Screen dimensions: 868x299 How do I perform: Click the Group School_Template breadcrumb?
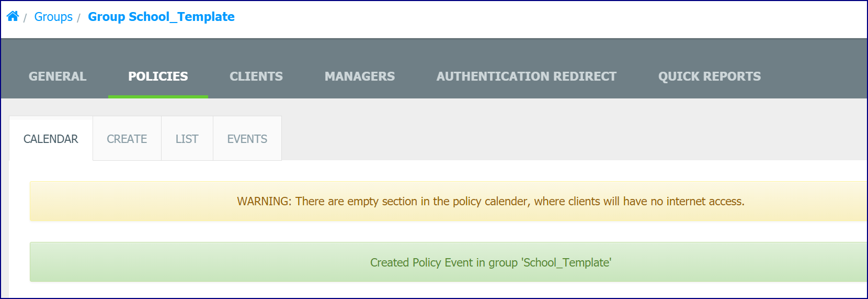tap(161, 17)
